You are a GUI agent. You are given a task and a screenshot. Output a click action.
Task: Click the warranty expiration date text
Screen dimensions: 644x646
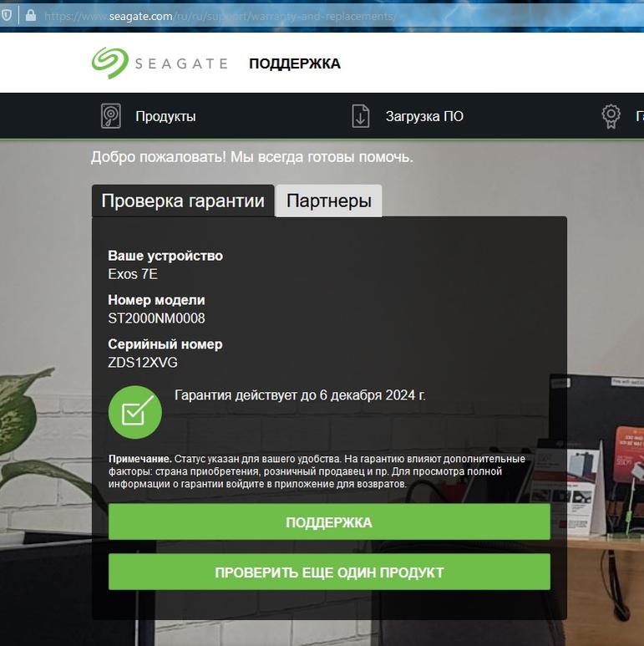pos(300,395)
